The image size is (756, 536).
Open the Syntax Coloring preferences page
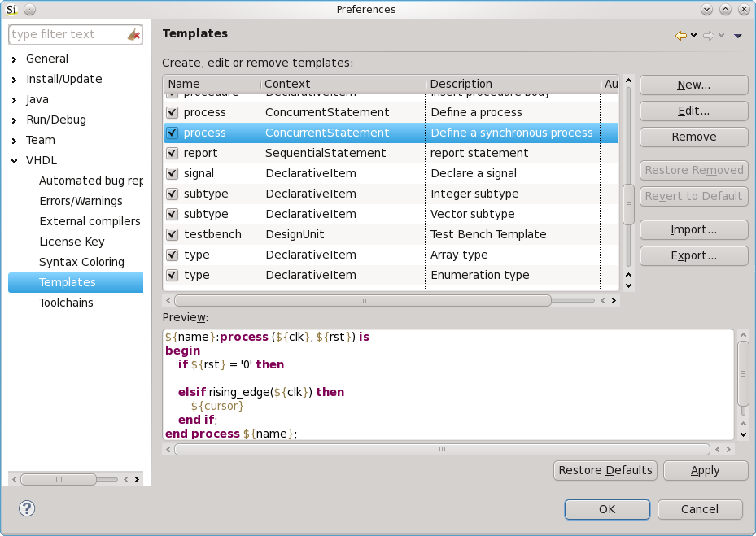tap(81, 262)
